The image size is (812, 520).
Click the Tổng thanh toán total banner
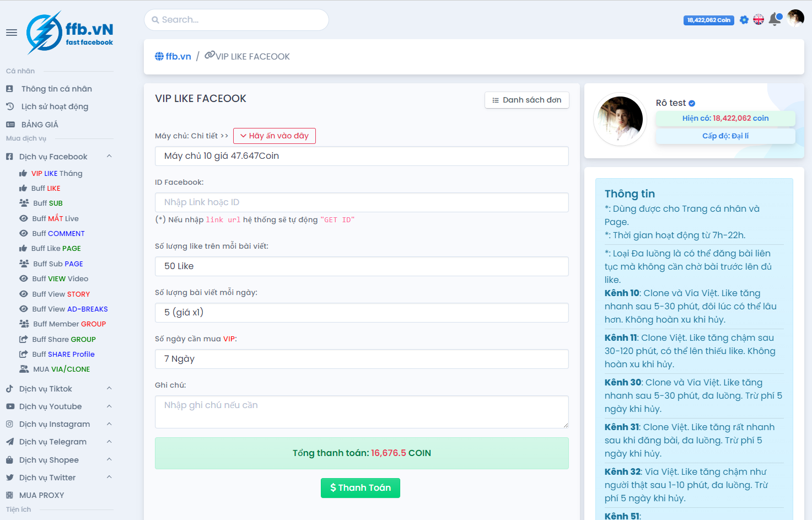362,453
